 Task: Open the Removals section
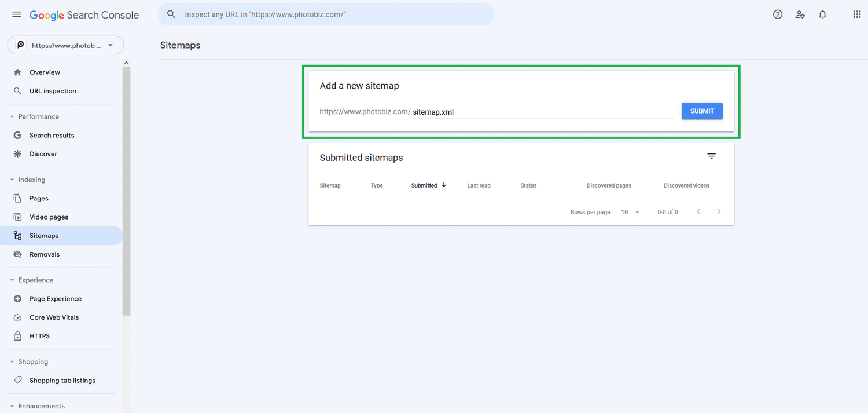[x=45, y=254]
